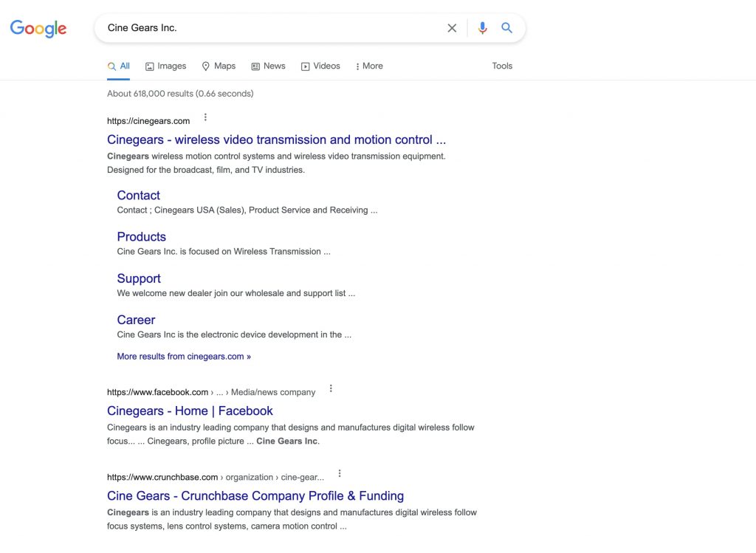The height and width of the screenshot is (553, 756).
Task: Switch to the Maps tab
Action: (219, 66)
